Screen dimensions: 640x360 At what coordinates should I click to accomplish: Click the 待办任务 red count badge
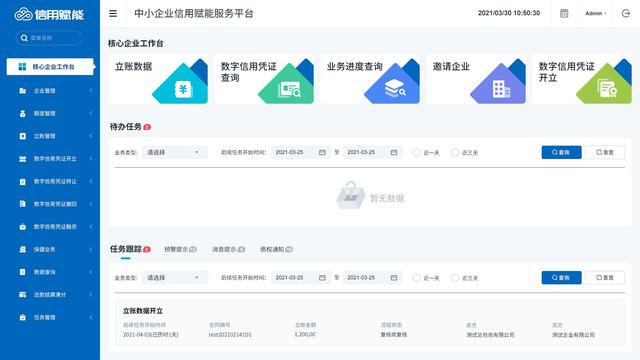click(147, 127)
